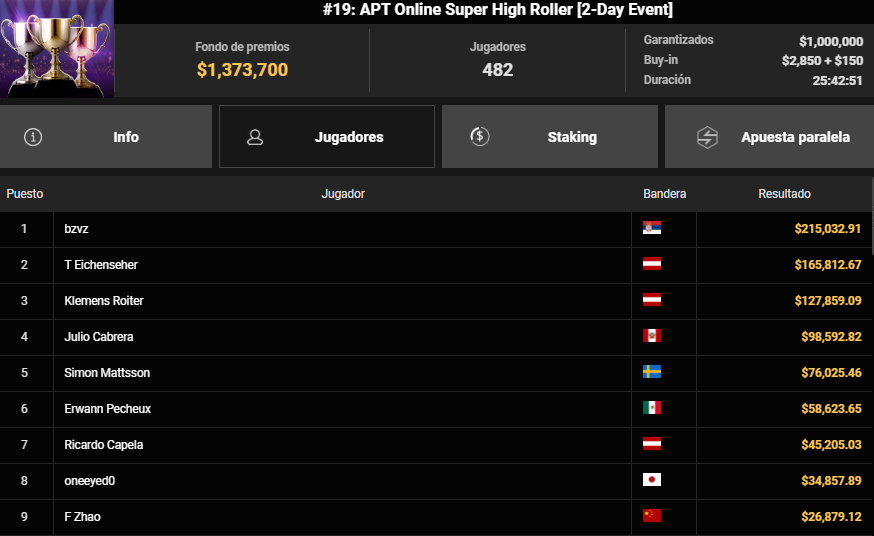Click the Apuesta paralela hexagon icon

point(707,137)
